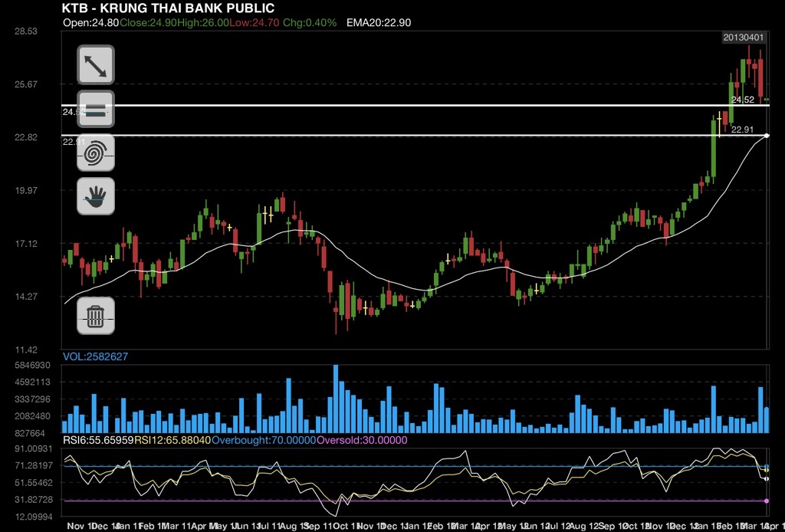The image size is (785, 532).
Task: Click the 5846930 volume axis label
Action: click(x=33, y=366)
